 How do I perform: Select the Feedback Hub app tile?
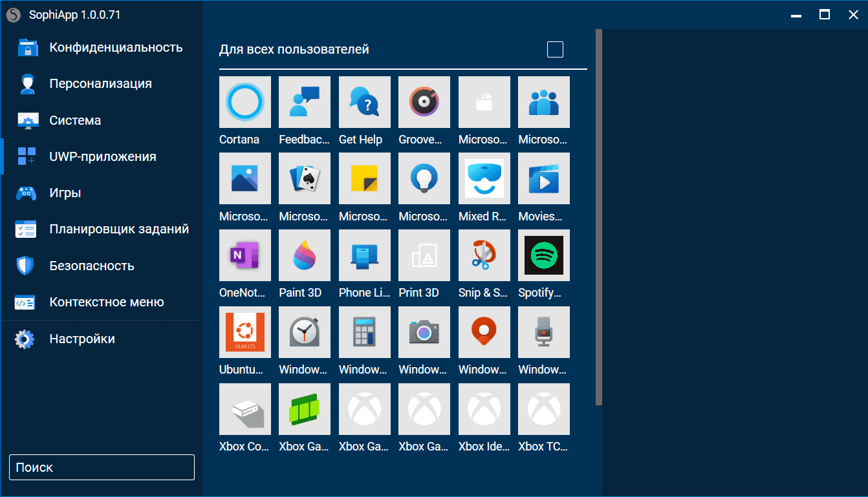click(305, 102)
